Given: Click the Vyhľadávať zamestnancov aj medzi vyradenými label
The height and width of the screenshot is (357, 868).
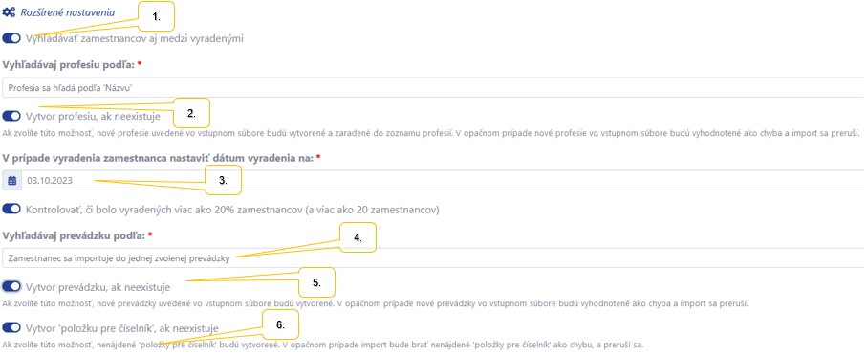Looking at the screenshot, I should pyautogui.click(x=135, y=39).
